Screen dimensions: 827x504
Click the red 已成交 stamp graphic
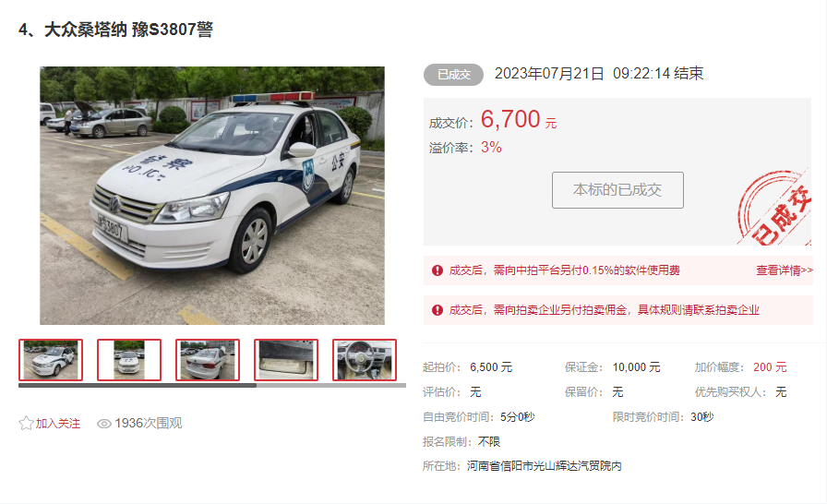pyautogui.click(x=774, y=209)
